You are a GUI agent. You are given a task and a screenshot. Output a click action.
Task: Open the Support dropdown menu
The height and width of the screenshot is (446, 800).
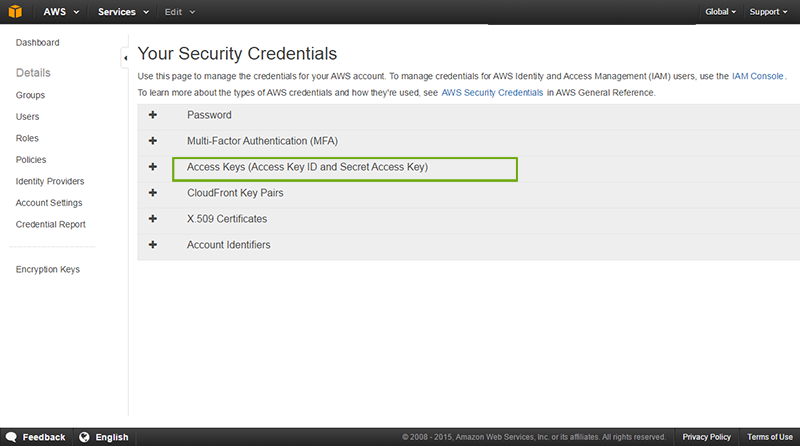click(770, 12)
